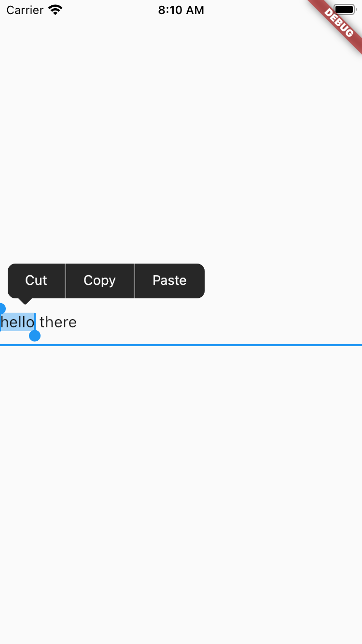Copy the highlighted word hello
This screenshot has height=644, width=362.
point(99,280)
